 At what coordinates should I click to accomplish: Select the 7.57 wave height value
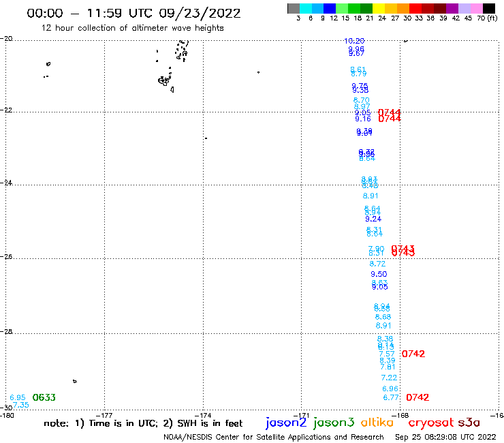point(387,354)
